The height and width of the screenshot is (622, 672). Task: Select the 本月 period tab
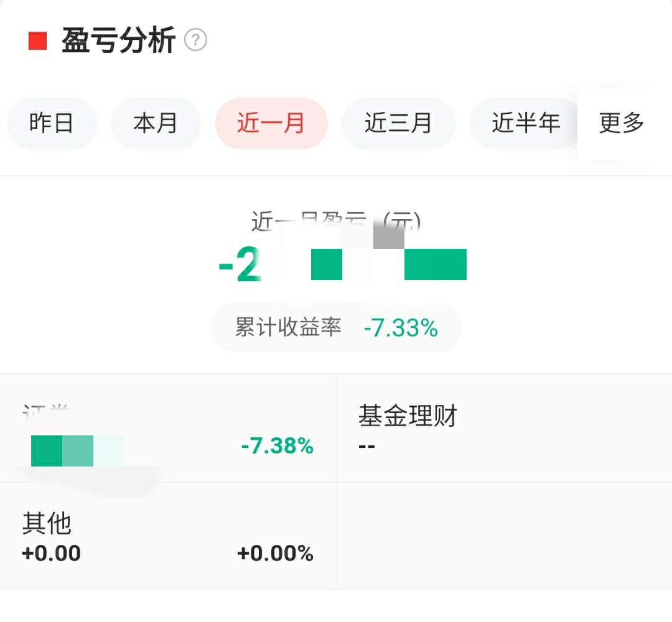click(x=156, y=123)
